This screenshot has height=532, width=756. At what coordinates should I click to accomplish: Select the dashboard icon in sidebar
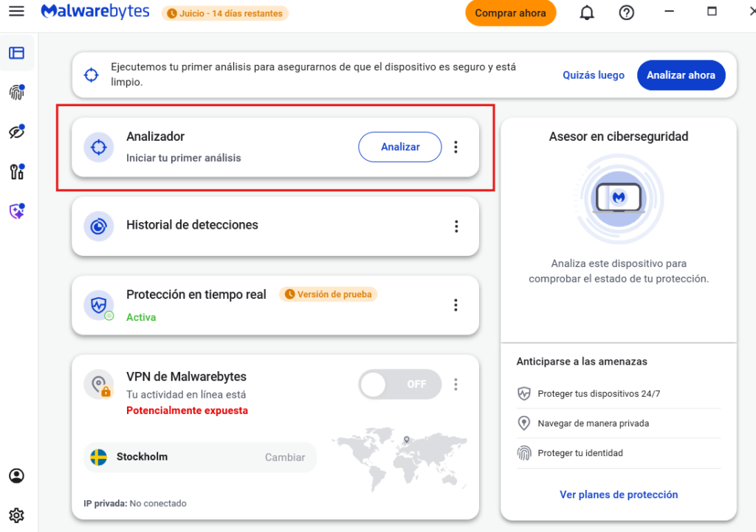pyautogui.click(x=16, y=53)
